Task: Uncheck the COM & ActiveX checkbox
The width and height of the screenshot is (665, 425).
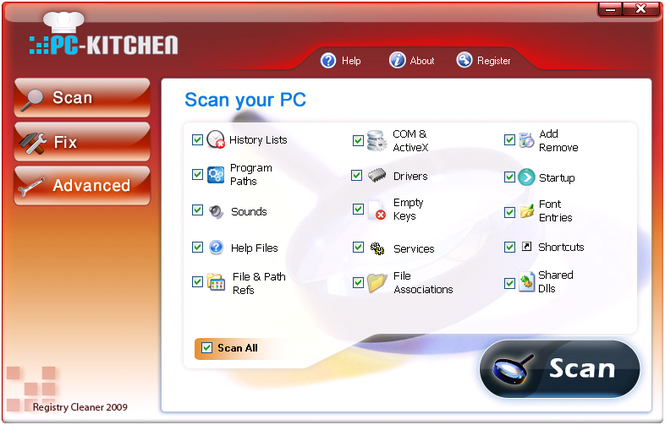Action: click(358, 140)
